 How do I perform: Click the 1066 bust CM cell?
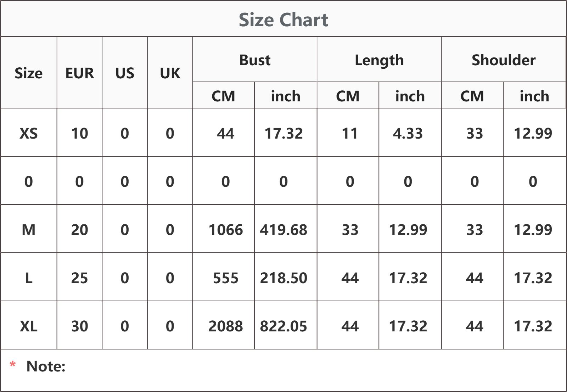click(x=226, y=230)
